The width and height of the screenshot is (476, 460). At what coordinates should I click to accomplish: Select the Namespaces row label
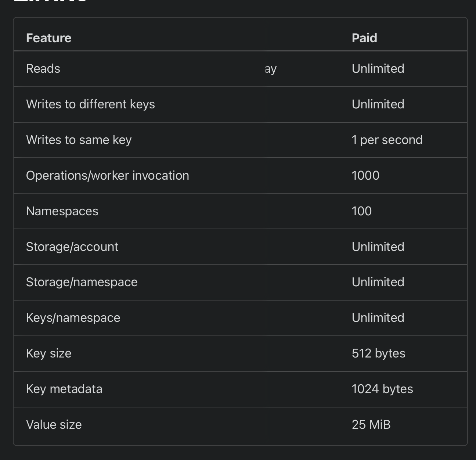[62, 211]
